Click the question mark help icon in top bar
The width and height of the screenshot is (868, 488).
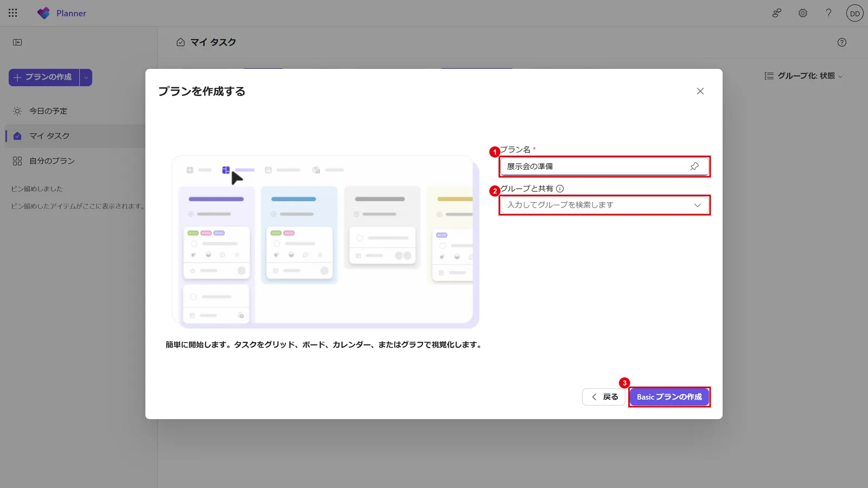[x=828, y=13]
